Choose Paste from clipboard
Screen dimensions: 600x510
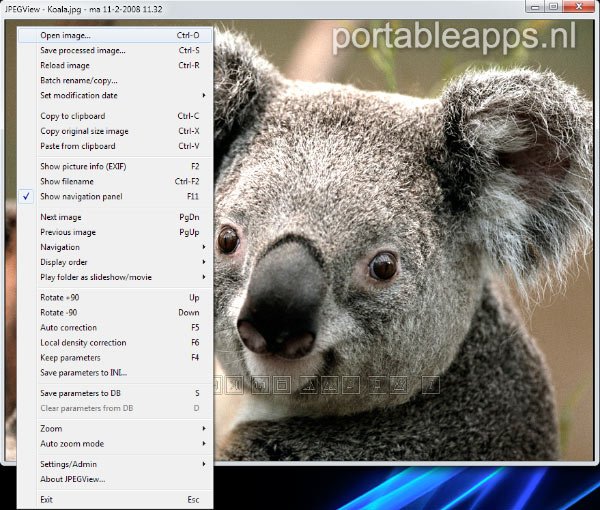click(x=115, y=146)
